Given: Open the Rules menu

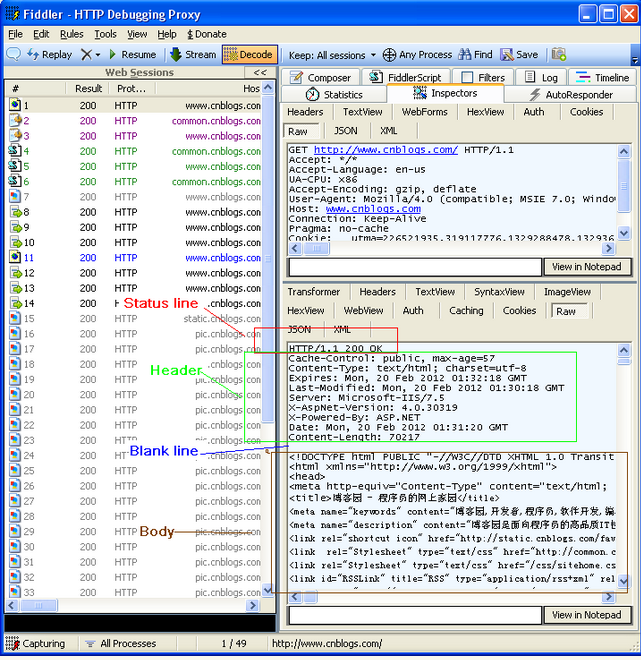Looking at the screenshot, I should pos(71,34).
